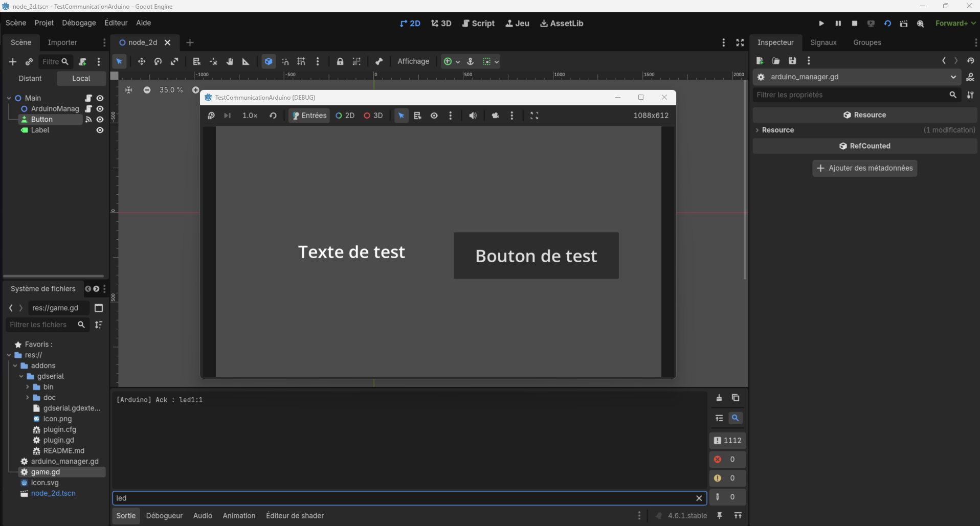
Task: Suspend the embedded game process
Action: click(x=211, y=116)
